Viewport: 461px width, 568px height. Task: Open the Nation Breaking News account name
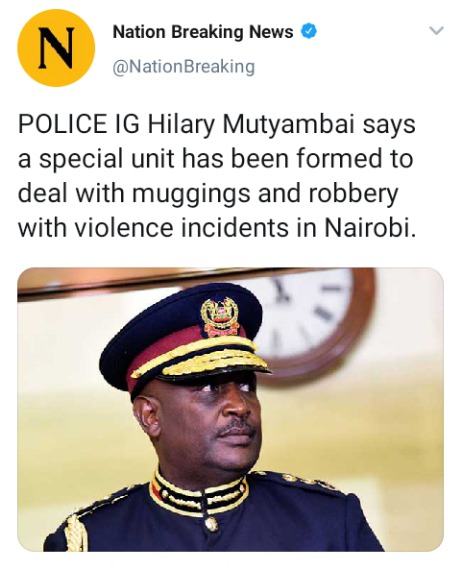tap(203, 32)
